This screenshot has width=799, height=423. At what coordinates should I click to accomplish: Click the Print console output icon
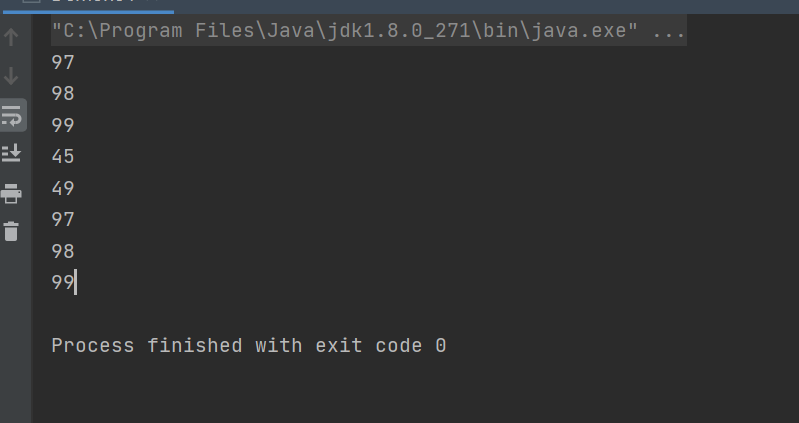point(11,194)
